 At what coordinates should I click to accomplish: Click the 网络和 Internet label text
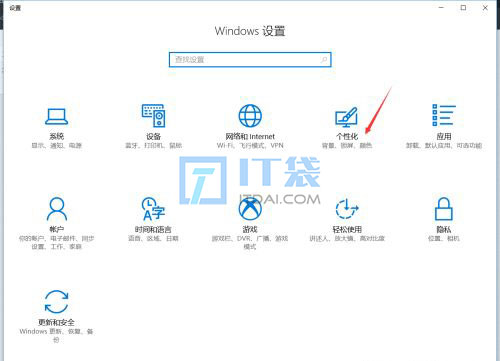pyautogui.click(x=250, y=136)
